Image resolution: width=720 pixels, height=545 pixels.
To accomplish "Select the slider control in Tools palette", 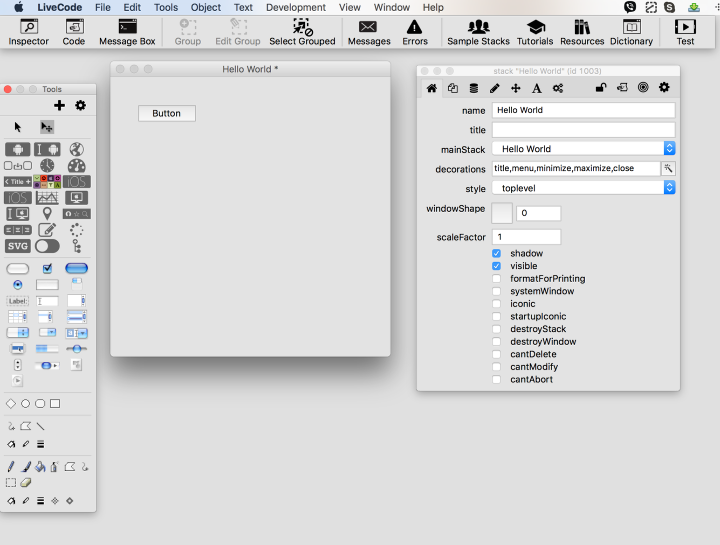I will click(x=77, y=349).
